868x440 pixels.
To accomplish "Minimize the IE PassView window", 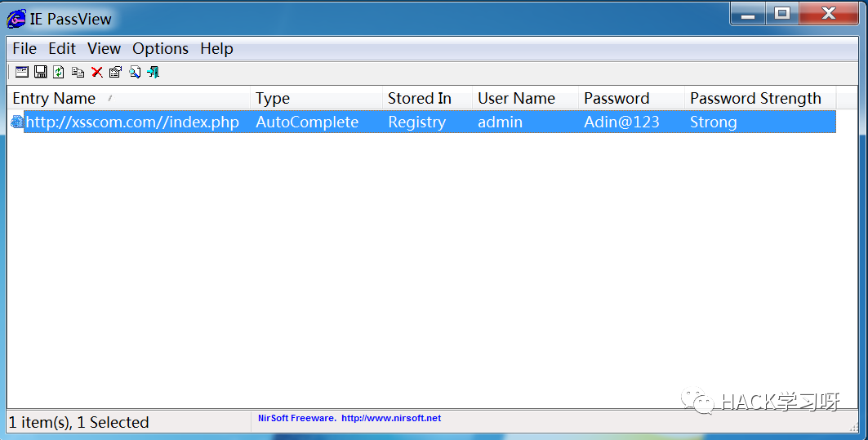I will pyautogui.click(x=748, y=14).
